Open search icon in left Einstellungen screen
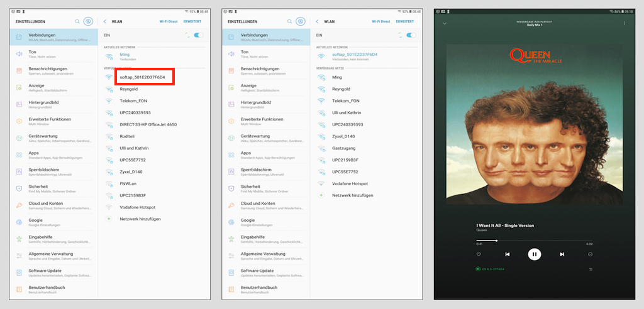This screenshot has width=644, height=309. (x=77, y=21)
